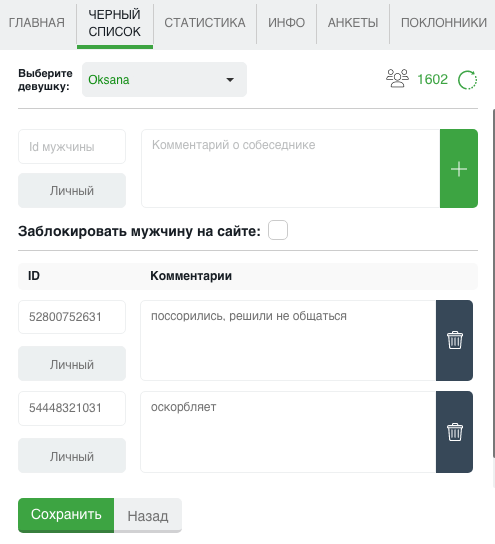495x544 pixels.
Task: Toggle Личный button for ID 52800752631
Action: click(x=72, y=364)
